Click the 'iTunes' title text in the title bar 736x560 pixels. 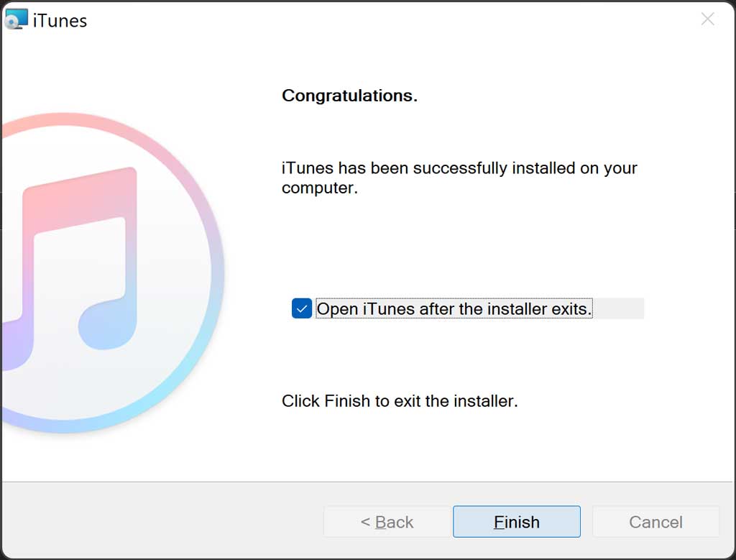[60, 21]
